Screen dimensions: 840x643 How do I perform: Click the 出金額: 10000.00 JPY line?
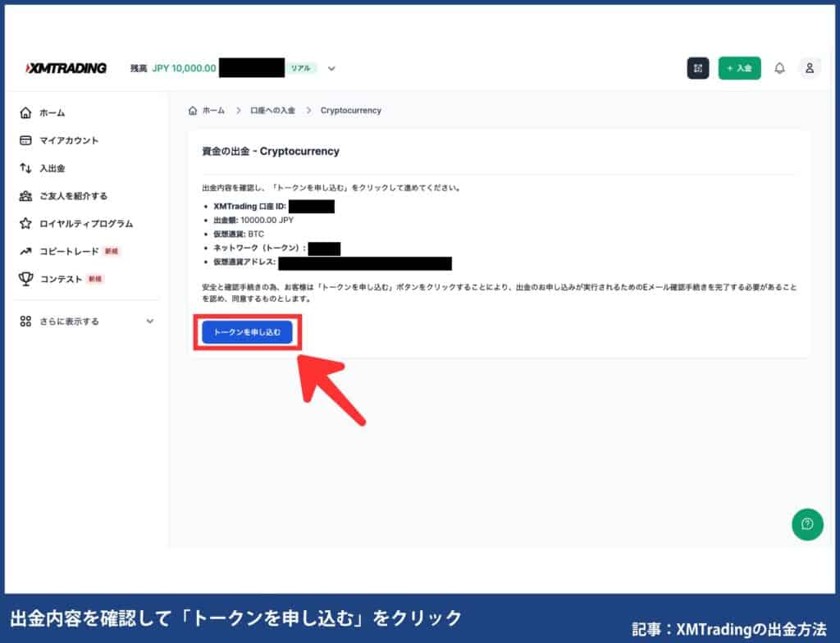pyautogui.click(x=253, y=221)
